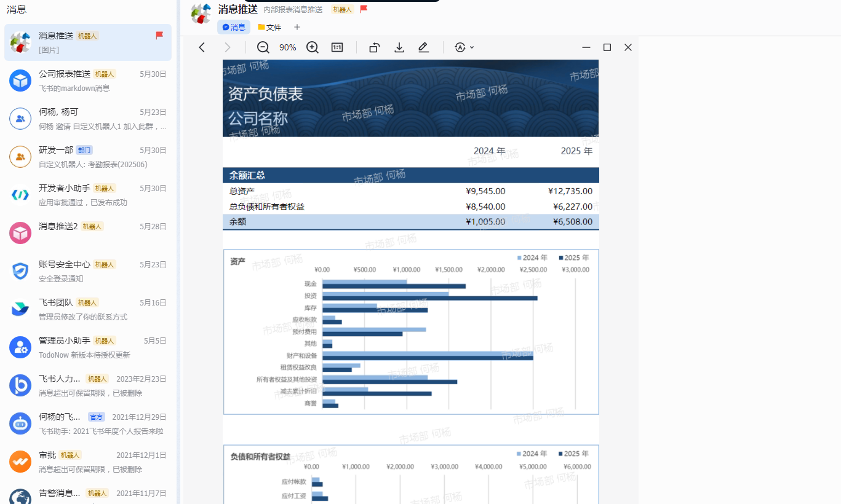Go to the next image in viewer

pos(228,47)
